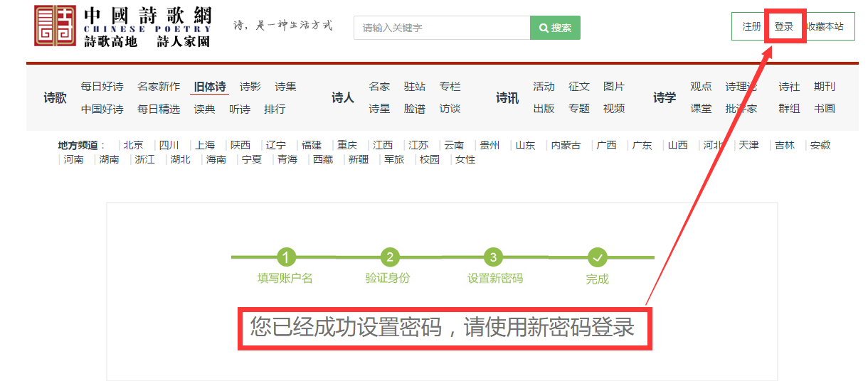Click step 1 circle 填写账户名

(285, 257)
